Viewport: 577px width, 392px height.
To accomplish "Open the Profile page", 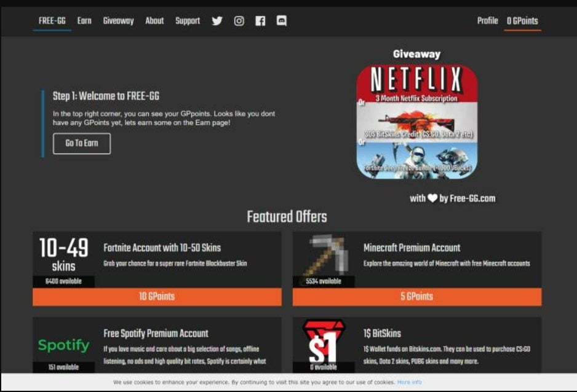I will 488,21.
